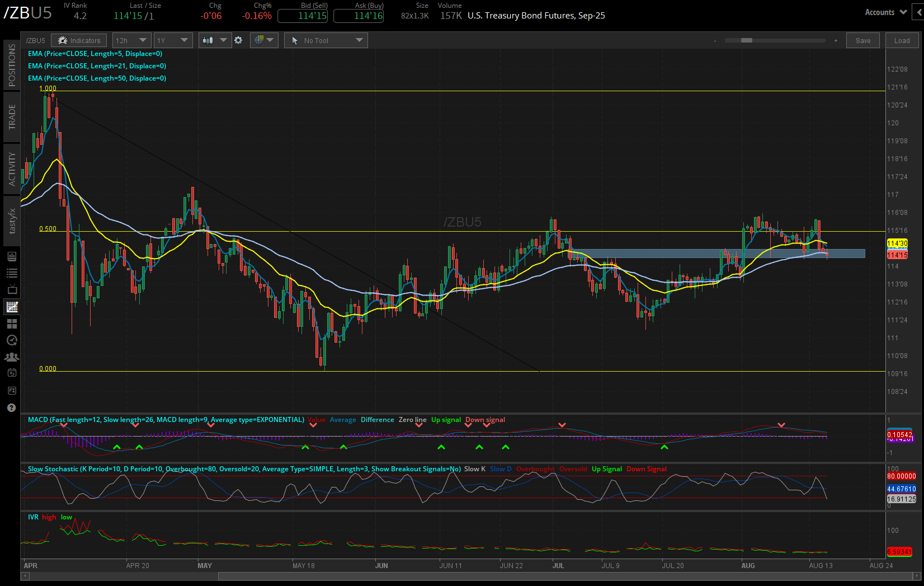Toggle the Value series in MACD legend
The height and width of the screenshot is (586, 924).
point(316,419)
